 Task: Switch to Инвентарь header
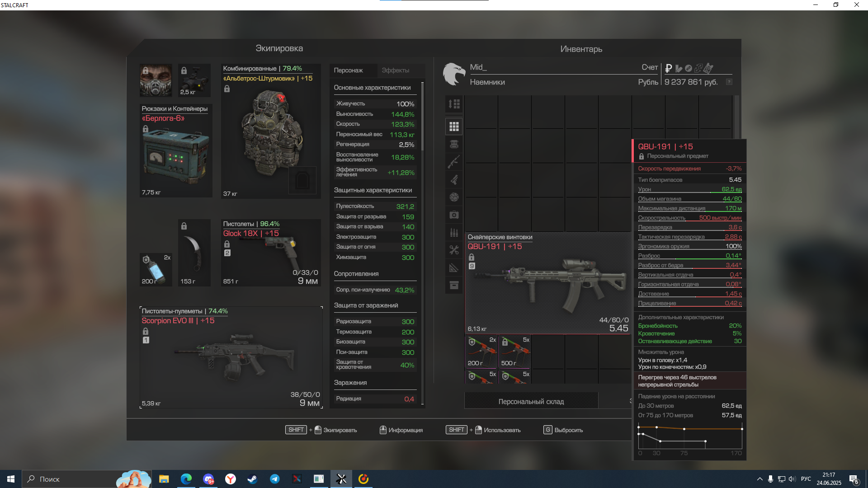(x=581, y=49)
